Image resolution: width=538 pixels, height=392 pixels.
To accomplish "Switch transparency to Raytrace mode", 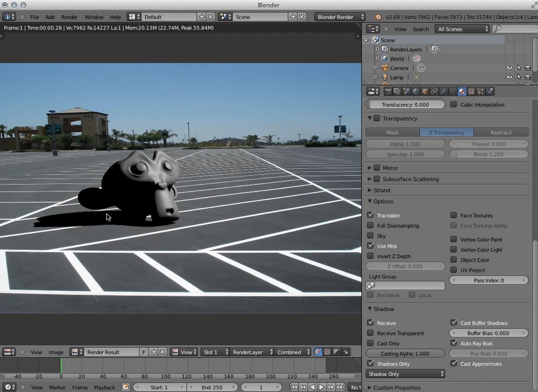I will point(501,132).
